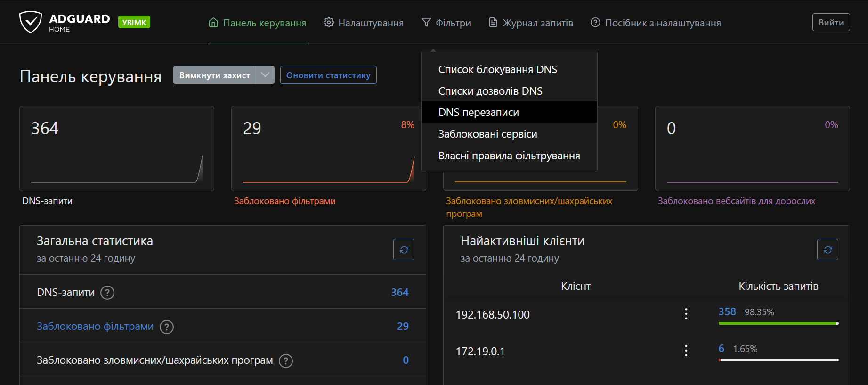868x385 pixels.
Task: Click the settings gear icon in navigation
Action: [x=329, y=23]
